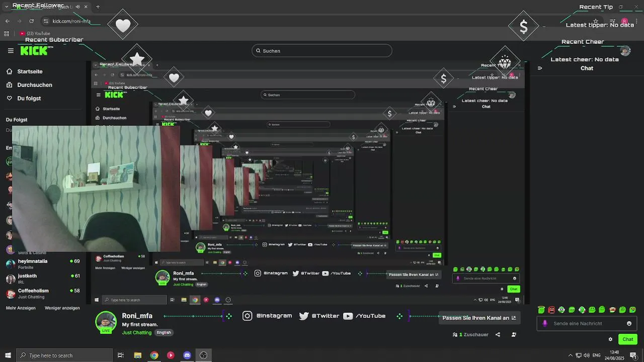
Task: Click the bottom Windows Type here to search box
Action: [x=64, y=355]
